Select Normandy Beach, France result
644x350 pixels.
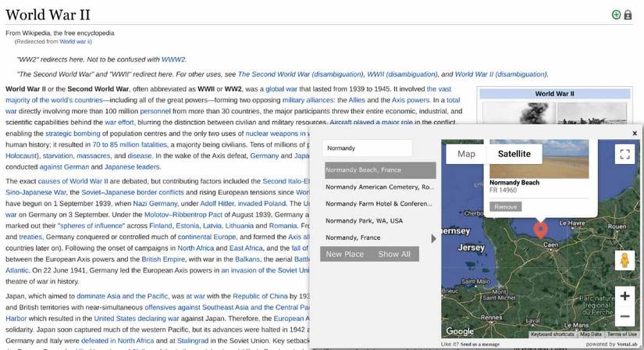coord(380,170)
